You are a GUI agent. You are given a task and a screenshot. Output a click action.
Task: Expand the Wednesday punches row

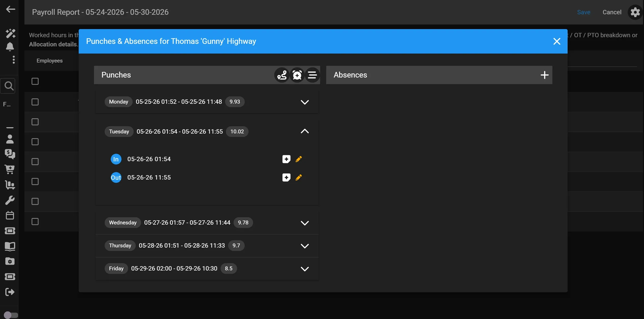click(305, 223)
